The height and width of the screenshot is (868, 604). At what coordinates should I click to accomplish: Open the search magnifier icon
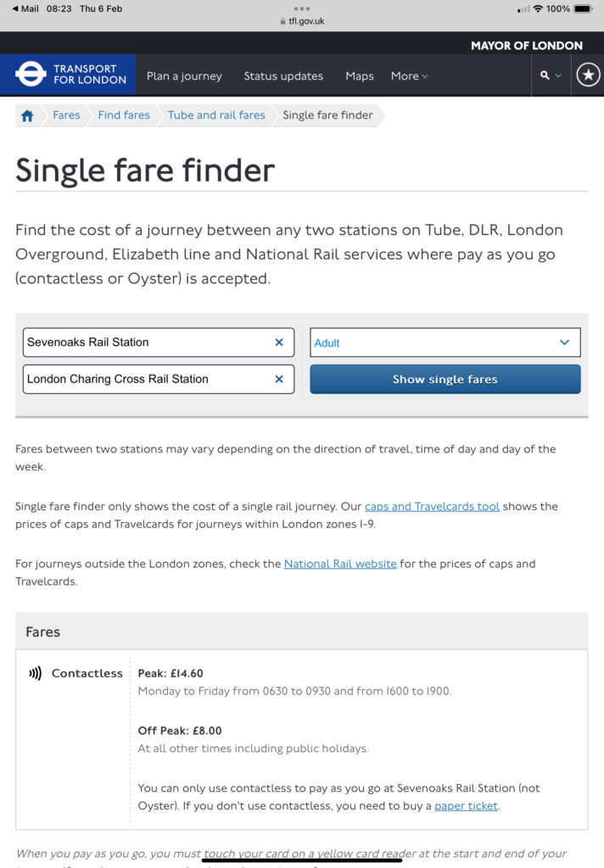click(x=545, y=75)
